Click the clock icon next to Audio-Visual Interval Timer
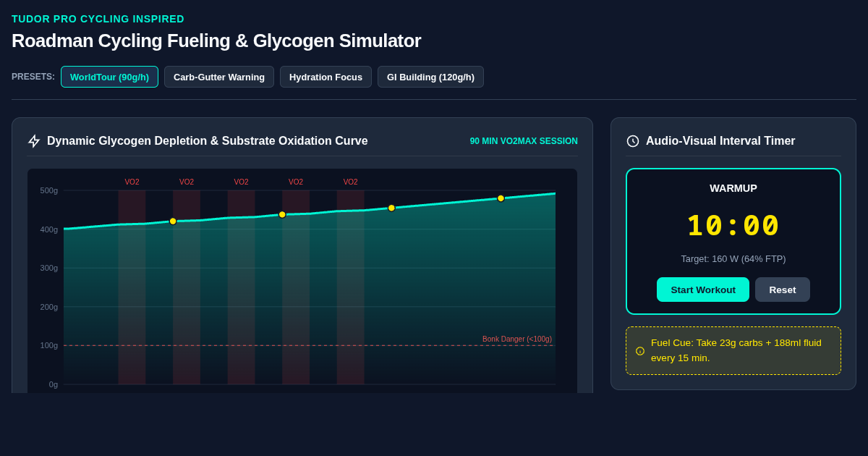Viewport: 868px width, 456px height. (x=633, y=141)
